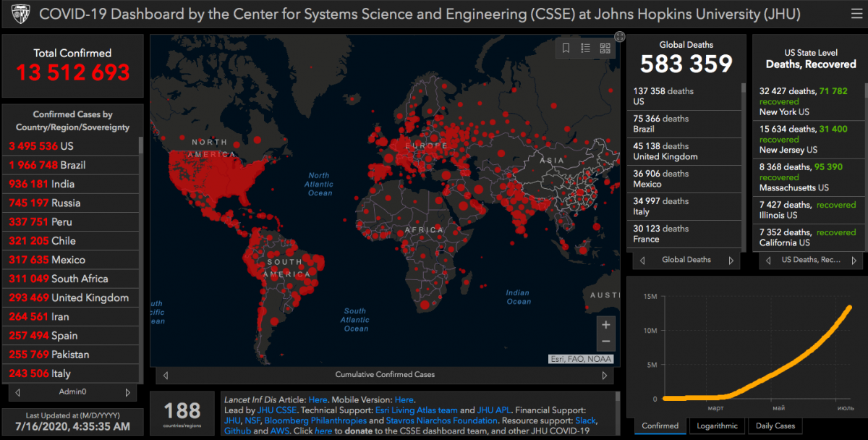Viewport: 868px width, 440px height.
Task: Select California US state row
Action: tap(809, 237)
